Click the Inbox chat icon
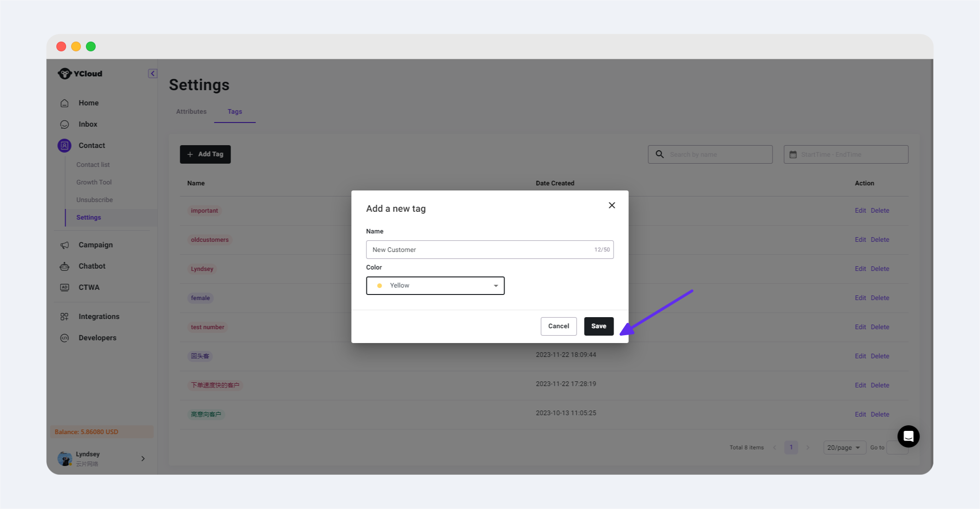Viewport: 980px width, 509px height. [65, 124]
